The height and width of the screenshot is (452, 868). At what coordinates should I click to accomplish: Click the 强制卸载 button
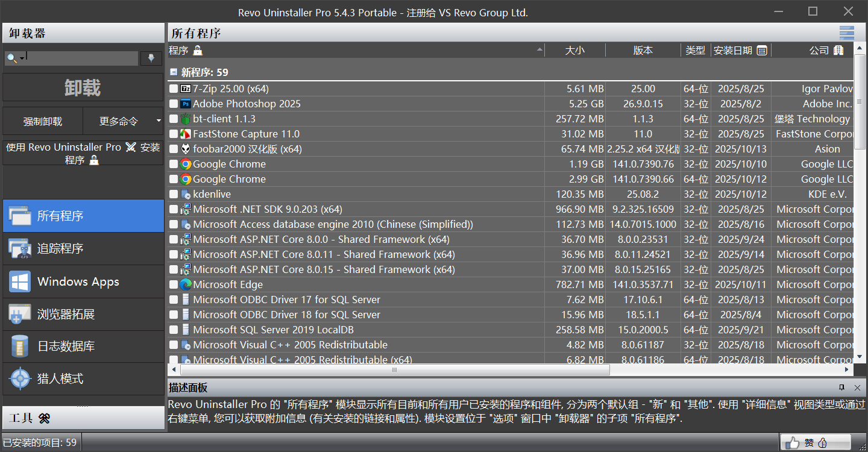tap(43, 121)
